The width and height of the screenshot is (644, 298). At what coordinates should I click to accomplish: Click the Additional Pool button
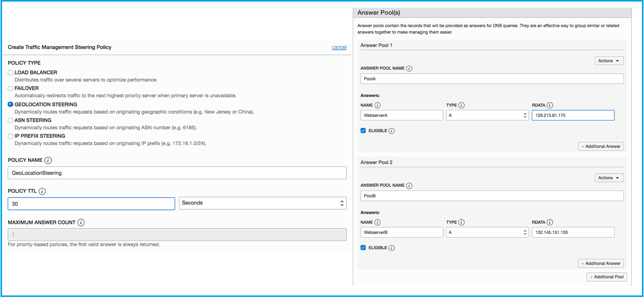(x=607, y=277)
